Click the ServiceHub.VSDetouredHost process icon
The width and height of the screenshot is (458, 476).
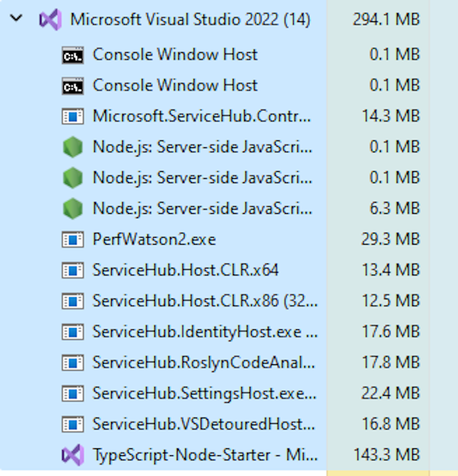[x=73, y=425]
